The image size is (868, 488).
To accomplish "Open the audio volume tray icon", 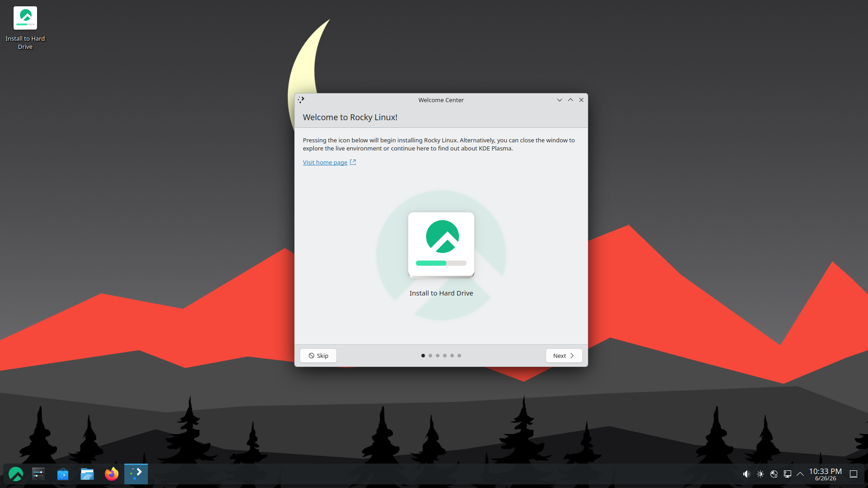I will point(746,474).
